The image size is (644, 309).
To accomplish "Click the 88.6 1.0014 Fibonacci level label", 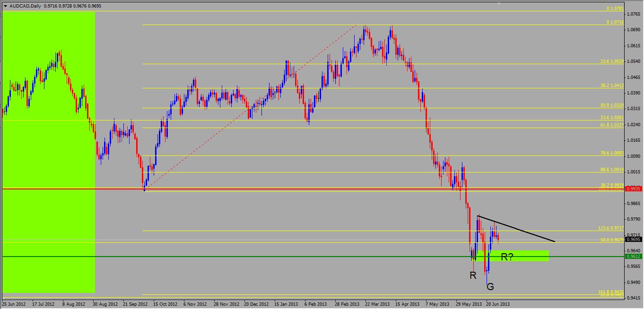I will 611,169.
